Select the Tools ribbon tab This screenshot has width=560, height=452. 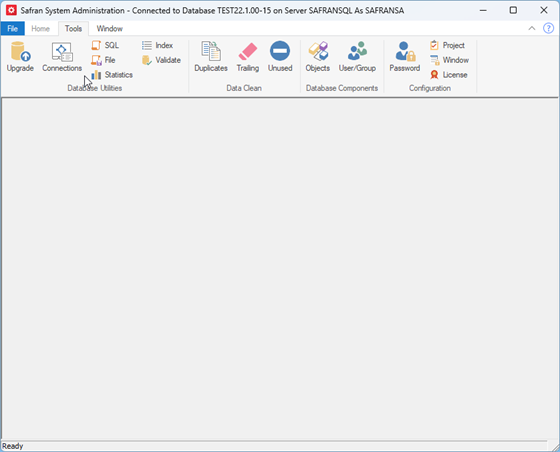73,29
